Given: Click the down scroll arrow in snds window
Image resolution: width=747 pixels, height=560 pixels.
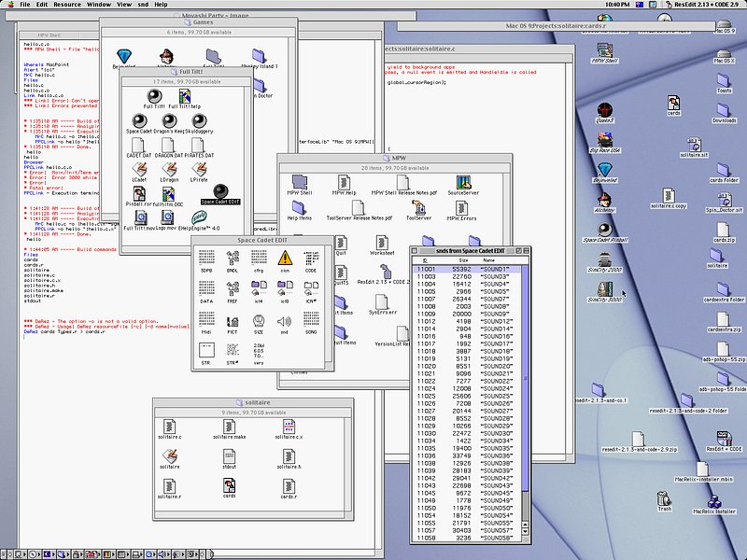Looking at the screenshot, I should [525, 531].
